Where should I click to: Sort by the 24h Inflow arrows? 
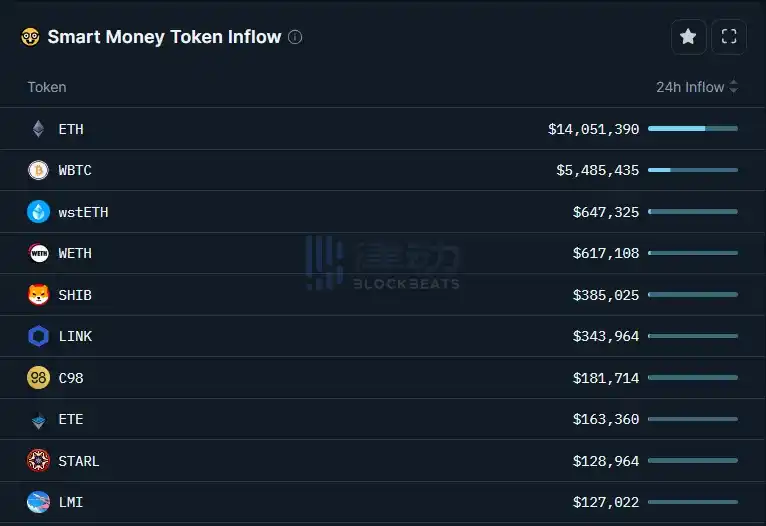734,87
